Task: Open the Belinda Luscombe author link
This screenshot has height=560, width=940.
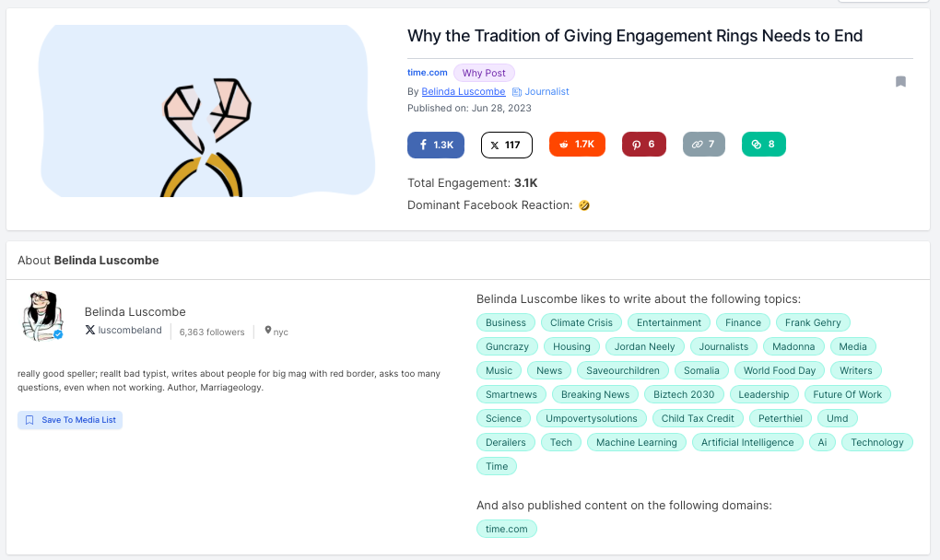Action: click(x=463, y=92)
